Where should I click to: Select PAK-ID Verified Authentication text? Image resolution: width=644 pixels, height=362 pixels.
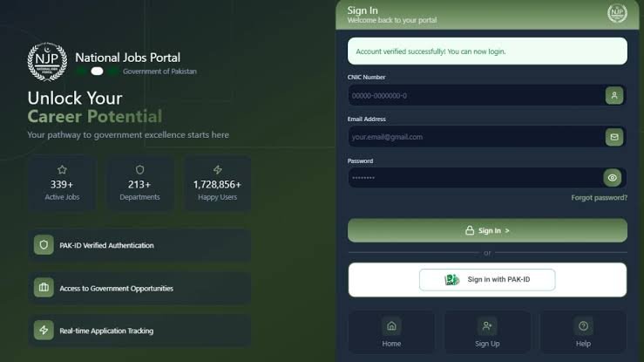click(107, 245)
